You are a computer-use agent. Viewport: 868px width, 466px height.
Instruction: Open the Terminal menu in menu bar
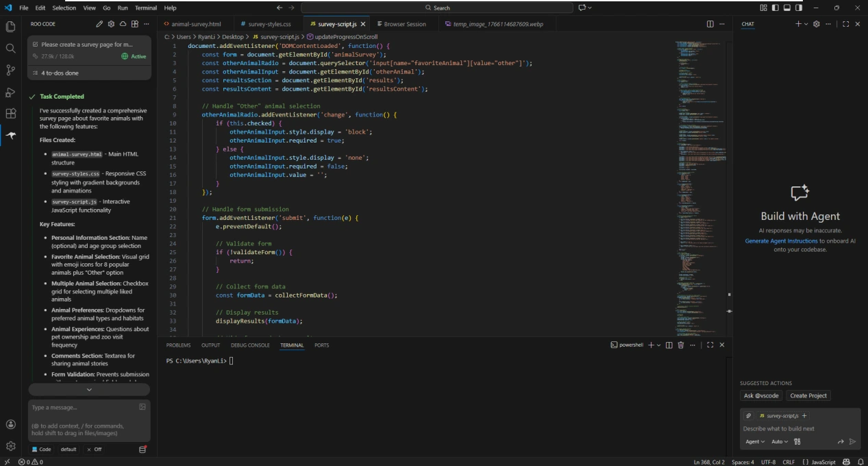pos(145,9)
